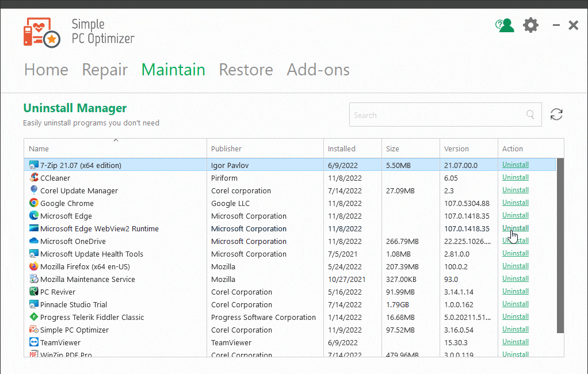588x374 pixels.
Task: Select the Google Chrome name text
Action: [x=67, y=203]
